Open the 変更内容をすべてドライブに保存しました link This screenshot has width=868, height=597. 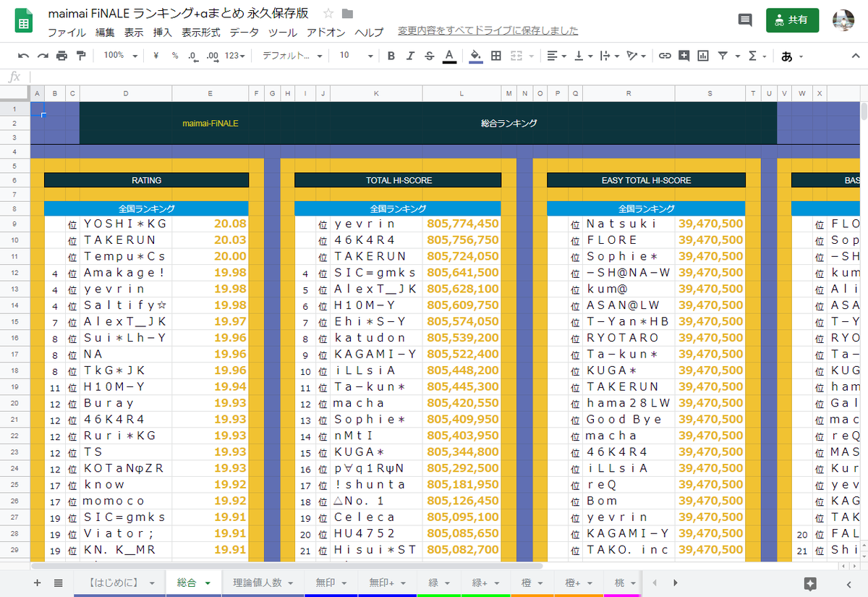pos(488,31)
